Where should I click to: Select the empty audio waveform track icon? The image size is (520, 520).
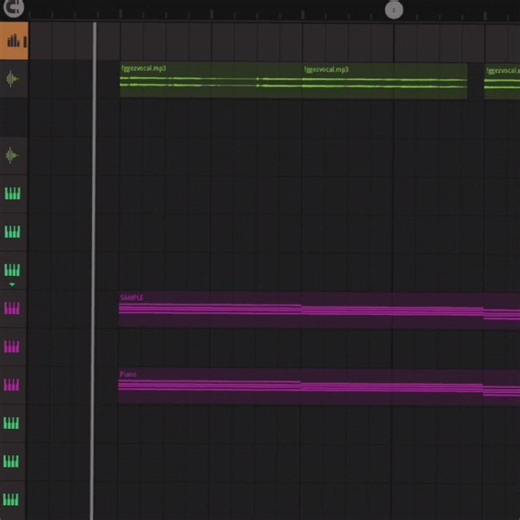click(x=13, y=155)
